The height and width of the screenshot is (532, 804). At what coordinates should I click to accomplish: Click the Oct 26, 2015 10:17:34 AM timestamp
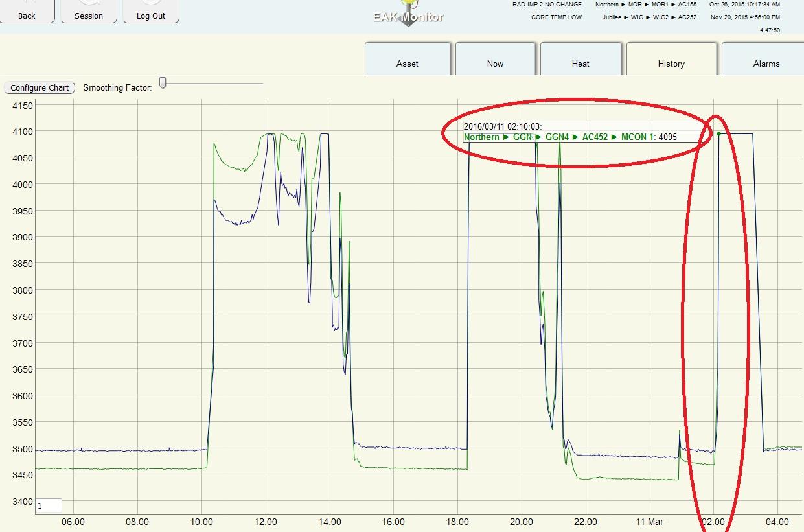[x=745, y=5]
